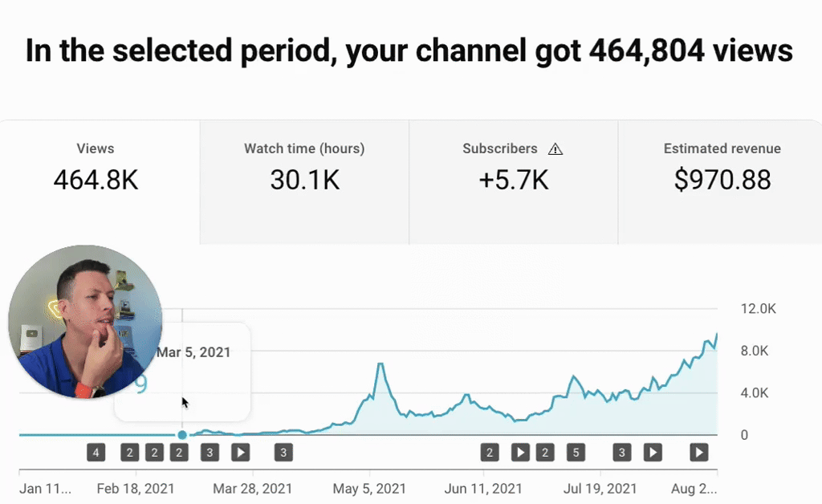The height and width of the screenshot is (504, 822).
Task: Click the highlighted data point on the chart baseline
Action: pos(182,435)
